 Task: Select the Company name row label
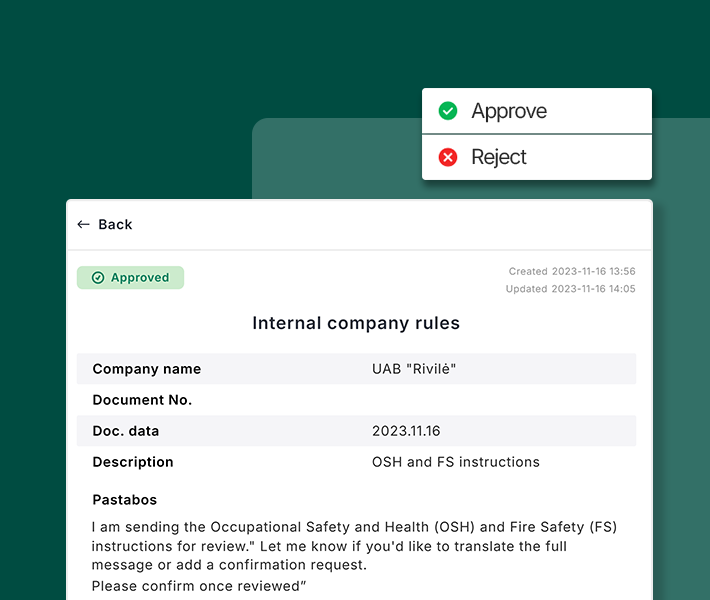pos(147,369)
